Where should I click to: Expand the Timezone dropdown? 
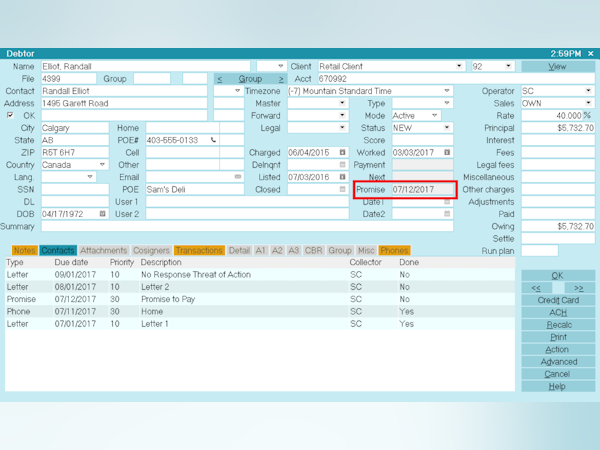point(447,91)
